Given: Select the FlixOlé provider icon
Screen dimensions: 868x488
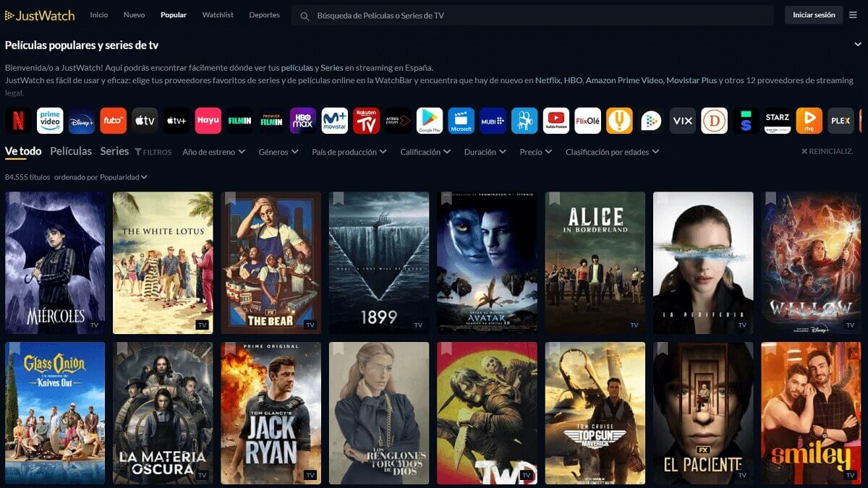Looking at the screenshot, I should [x=588, y=121].
